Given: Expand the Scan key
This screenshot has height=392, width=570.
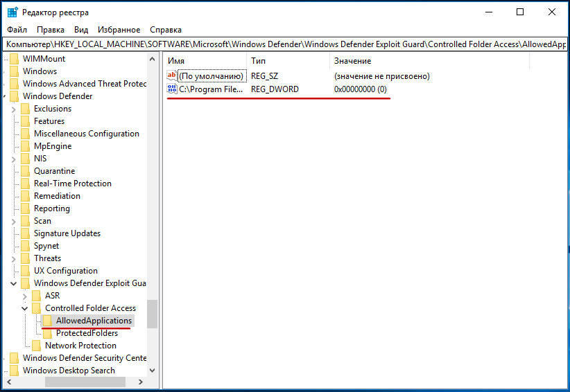Looking at the screenshot, I should coord(13,222).
